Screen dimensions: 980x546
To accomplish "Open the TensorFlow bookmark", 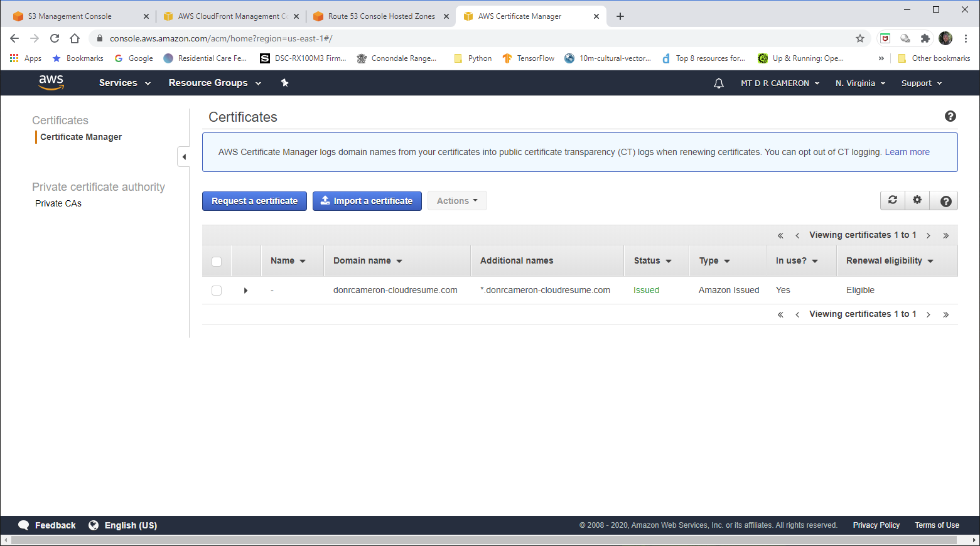I will (x=528, y=58).
